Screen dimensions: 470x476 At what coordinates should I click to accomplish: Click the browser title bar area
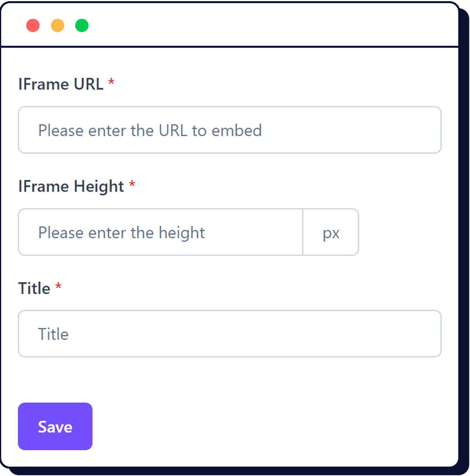[235, 24]
